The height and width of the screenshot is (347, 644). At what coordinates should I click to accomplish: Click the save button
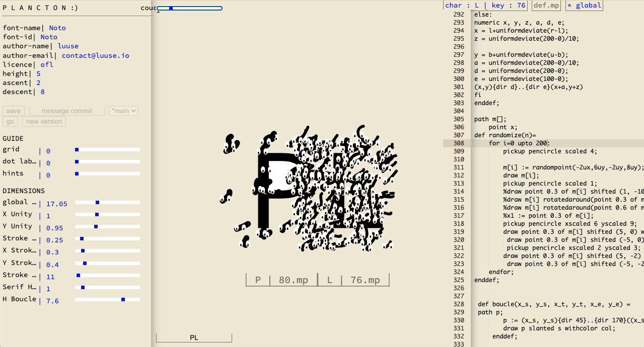point(14,111)
